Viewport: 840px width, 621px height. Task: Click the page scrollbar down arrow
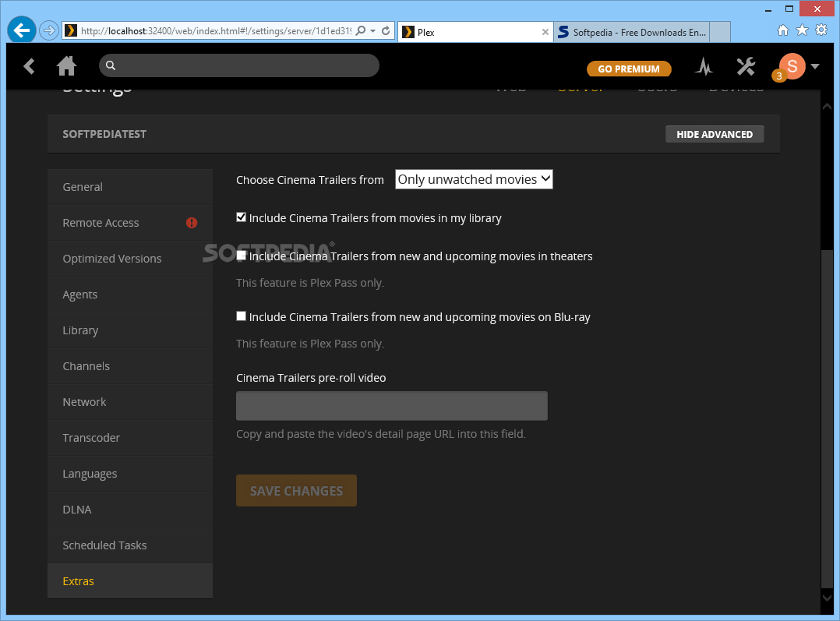[x=828, y=598]
